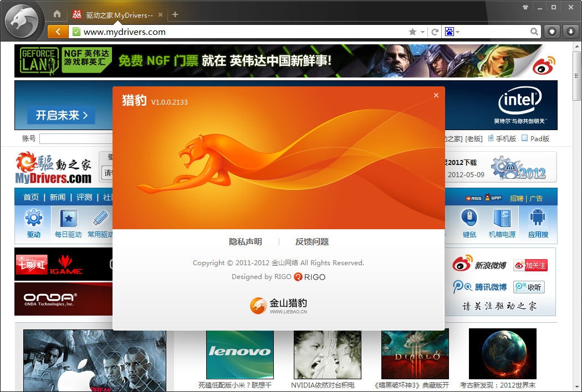Viewport: 582px width, 392px height.
Task: Click the 加关注 button for Sina Weibo
Action: tap(530, 265)
